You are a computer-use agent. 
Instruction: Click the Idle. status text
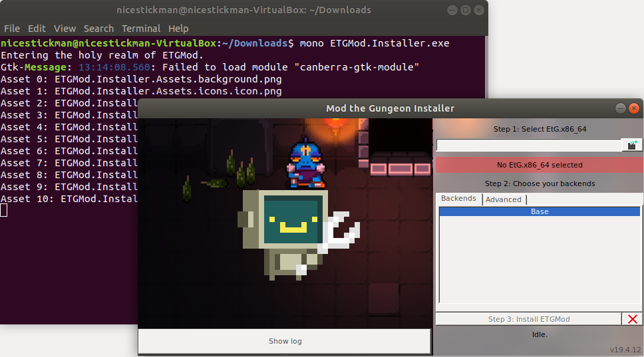coord(540,334)
